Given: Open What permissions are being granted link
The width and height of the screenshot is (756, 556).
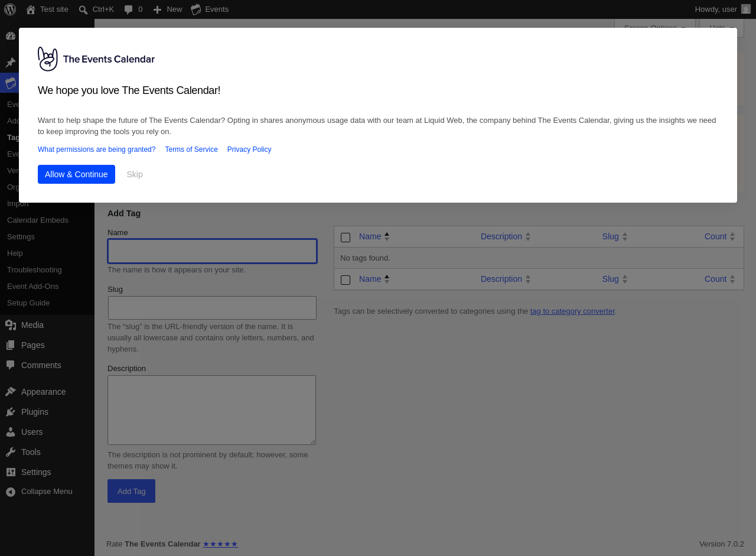Looking at the screenshot, I should [97, 149].
